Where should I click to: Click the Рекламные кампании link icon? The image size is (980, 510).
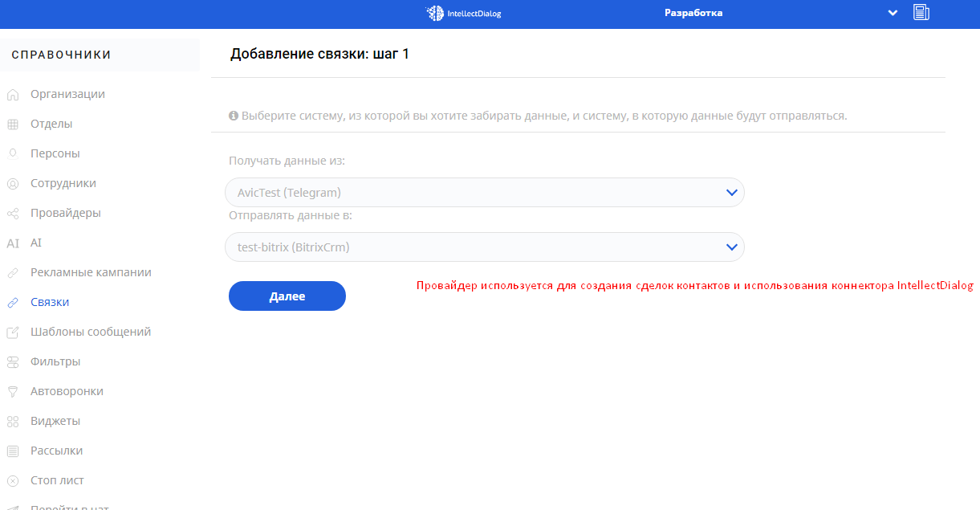tap(13, 273)
